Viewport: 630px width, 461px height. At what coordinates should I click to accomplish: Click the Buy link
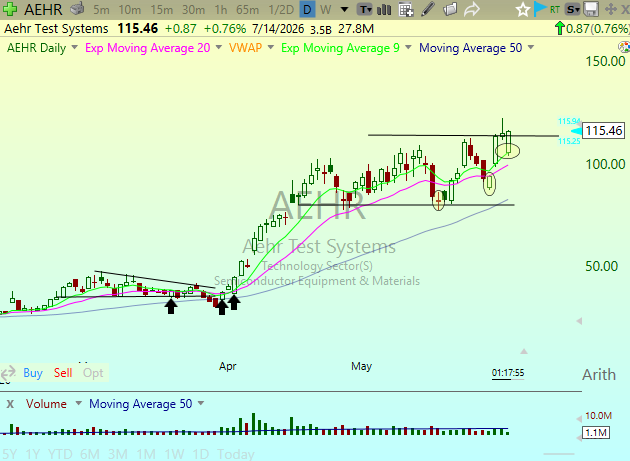(33, 373)
